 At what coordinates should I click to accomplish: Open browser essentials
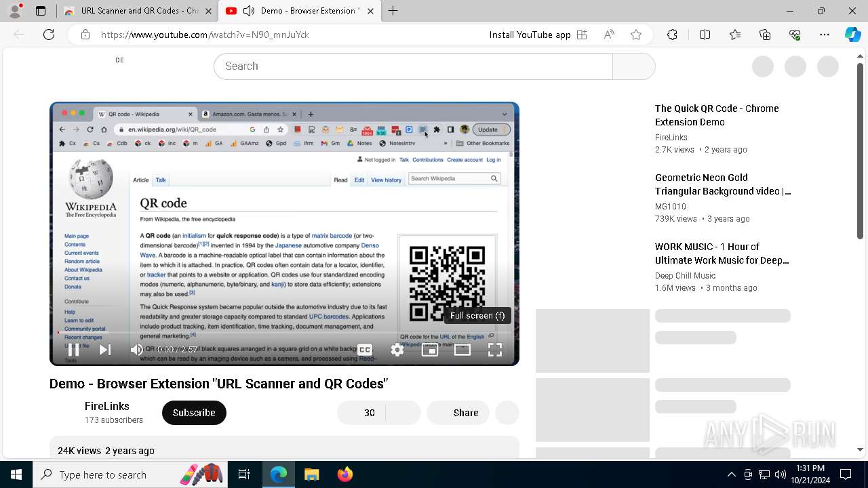[x=795, y=35]
